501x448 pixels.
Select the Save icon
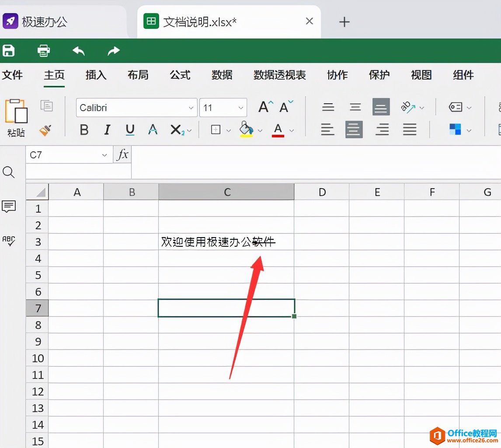9,51
